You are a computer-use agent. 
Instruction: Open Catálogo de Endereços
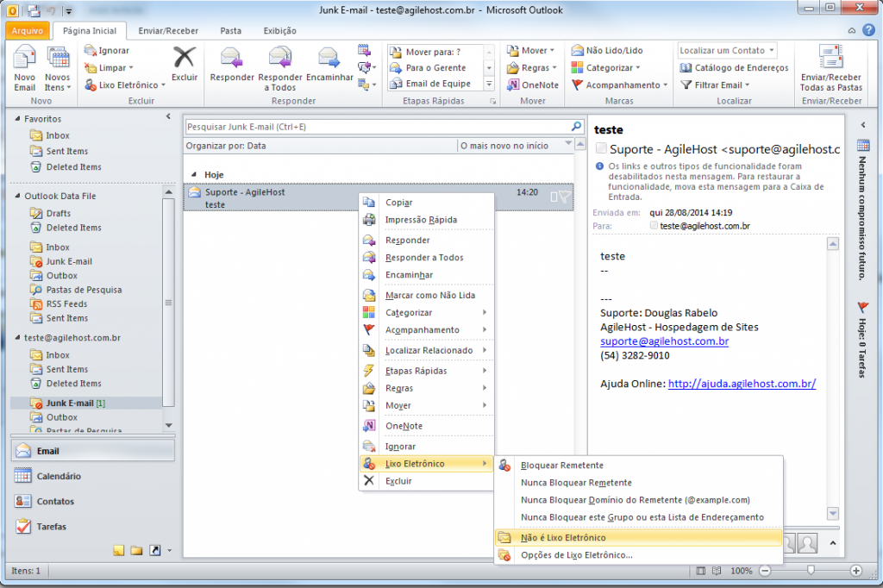point(735,67)
